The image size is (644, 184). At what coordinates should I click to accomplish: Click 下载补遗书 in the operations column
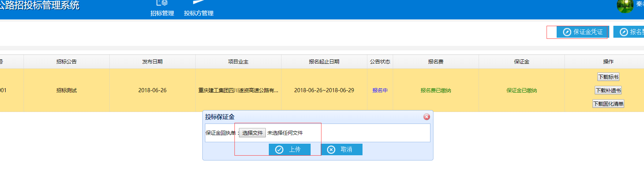coord(608,90)
